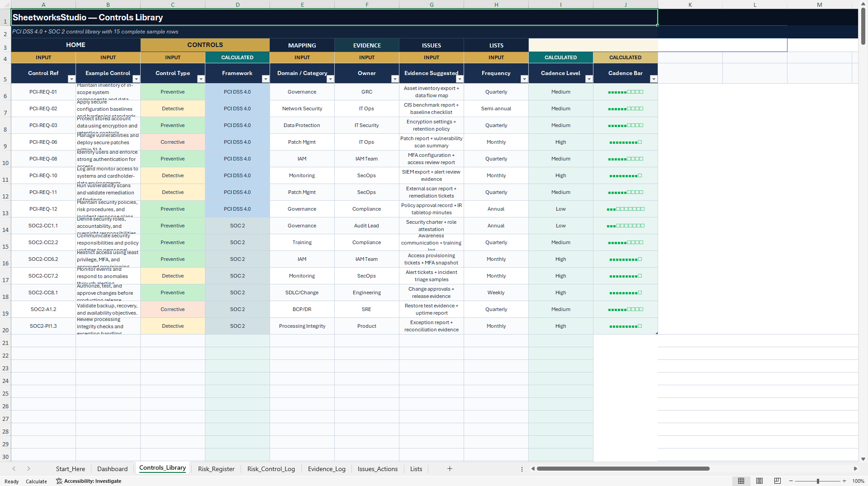Select column D header
868x486 pixels.
pyautogui.click(x=237, y=5)
